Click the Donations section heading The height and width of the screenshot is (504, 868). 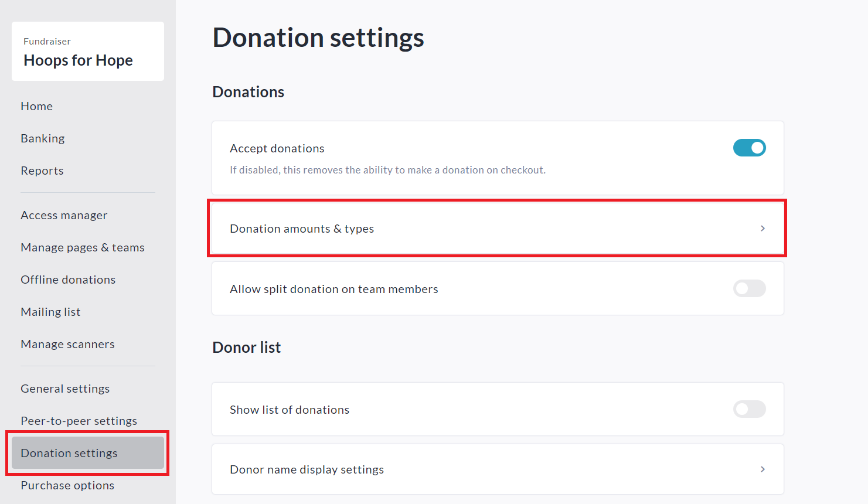click(x=248, y=91)
